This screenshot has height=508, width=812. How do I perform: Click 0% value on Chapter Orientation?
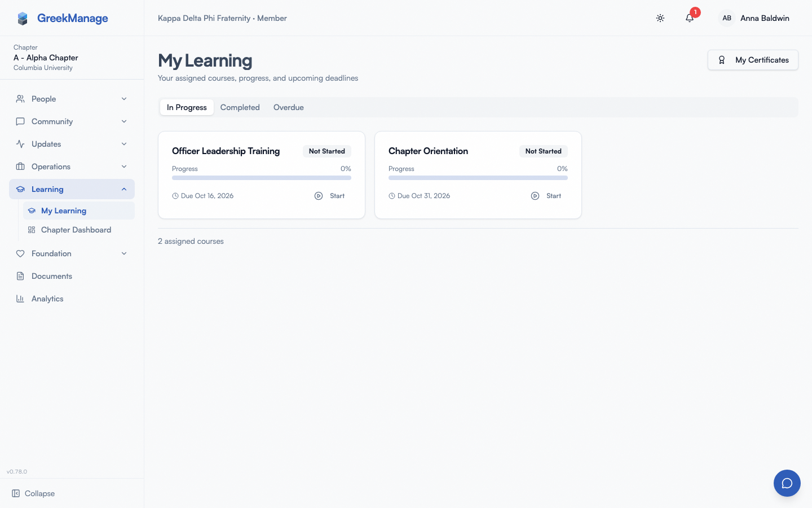click(562, 169)
